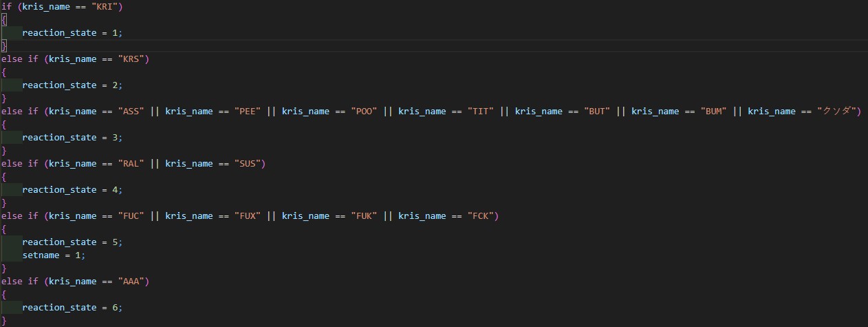Image resolution: width=868 pixels, height=327 pixels.
Task: Click the string "BUT"
Action: [x=597, y=112]
